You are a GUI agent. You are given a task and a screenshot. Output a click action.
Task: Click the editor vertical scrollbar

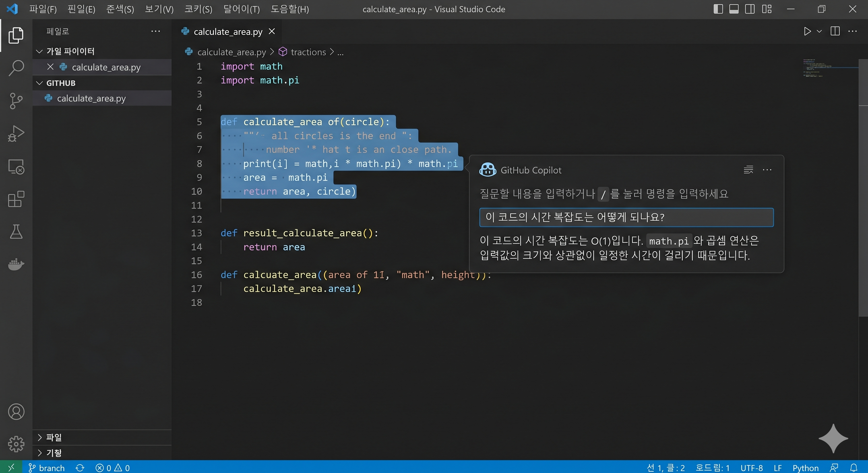(x=863, y=188)
